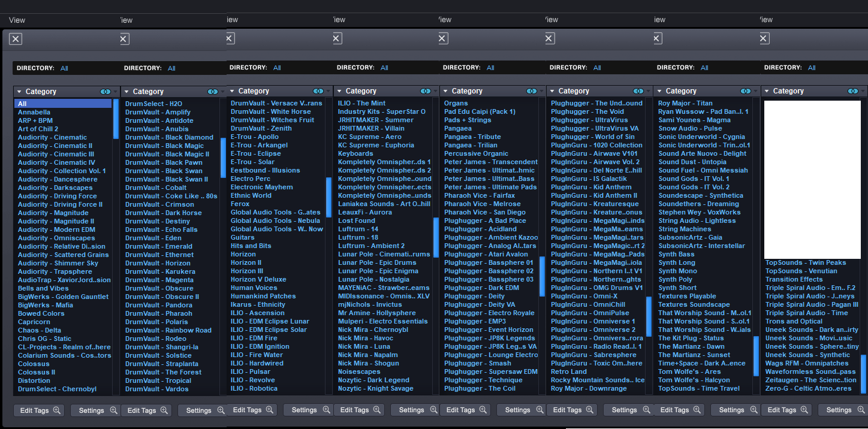Click the scrollbar thumb in the Annabella panel

(x=116, y=119)
